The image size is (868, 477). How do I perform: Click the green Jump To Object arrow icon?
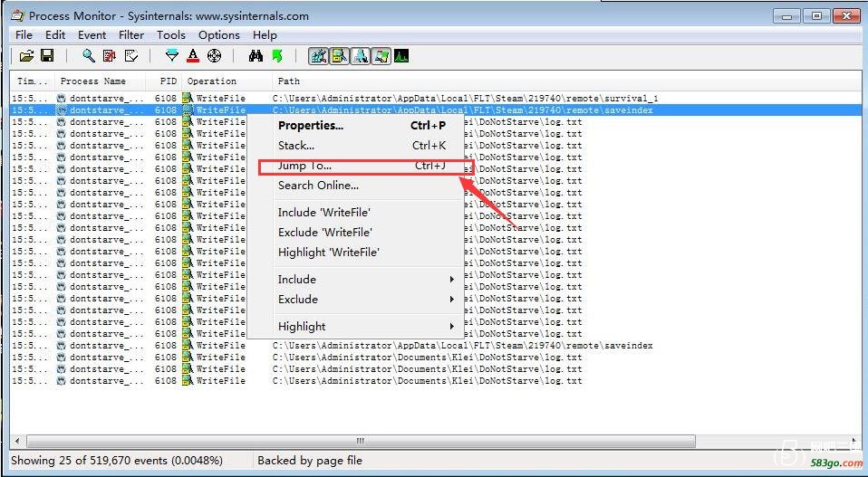tap(276, 56)
